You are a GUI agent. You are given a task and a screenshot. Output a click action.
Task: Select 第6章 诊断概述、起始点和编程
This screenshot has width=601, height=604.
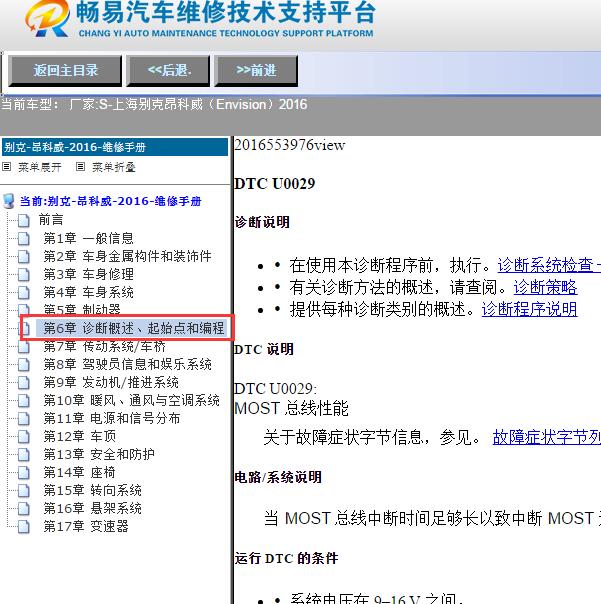click(134, 328)
